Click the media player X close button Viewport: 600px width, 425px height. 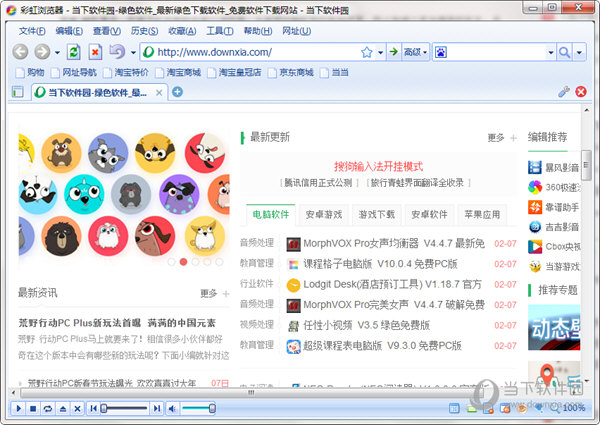(x=77, y=409)
